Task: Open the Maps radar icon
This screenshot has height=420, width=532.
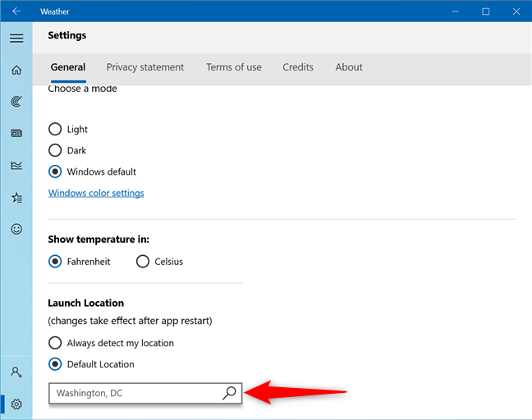Action: [x=16, y=102]
